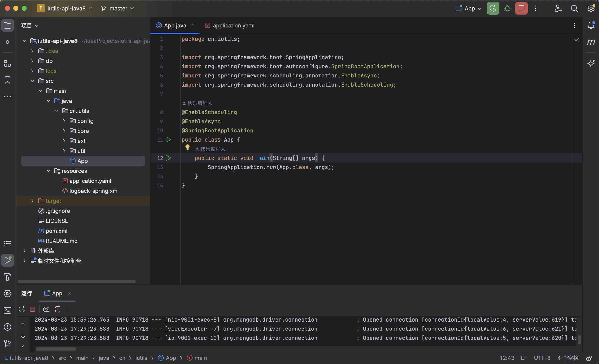Open the Maven tool window icon
Screen dimensions: 599x364
[591, 42]
